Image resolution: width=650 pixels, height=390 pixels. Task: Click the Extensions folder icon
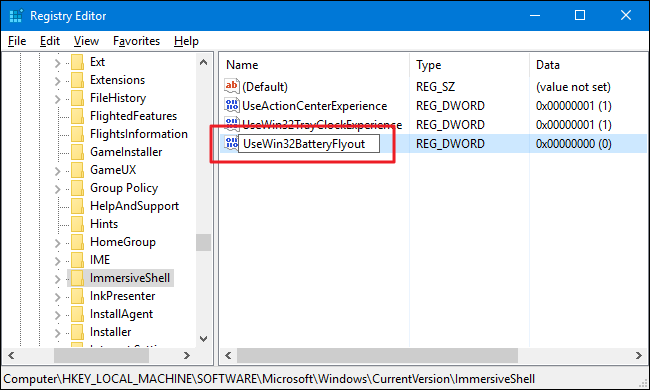pos(78,80)
